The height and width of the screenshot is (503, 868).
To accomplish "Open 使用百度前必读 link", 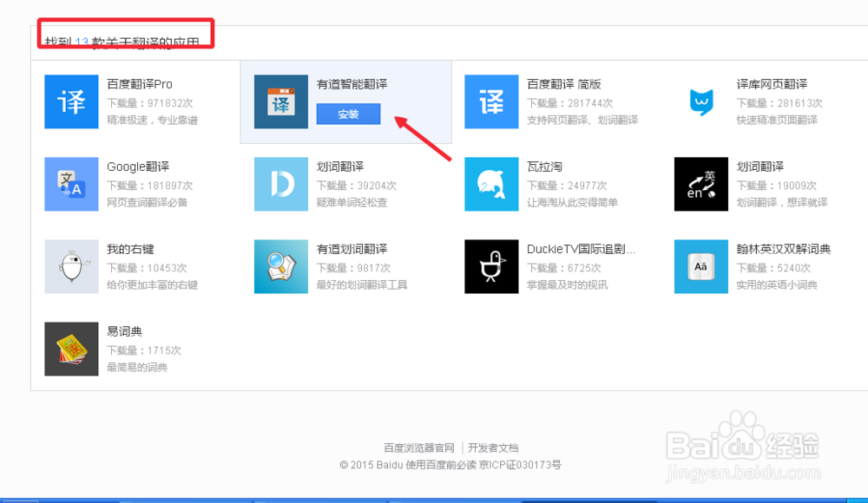I will [x=441, y=465].
